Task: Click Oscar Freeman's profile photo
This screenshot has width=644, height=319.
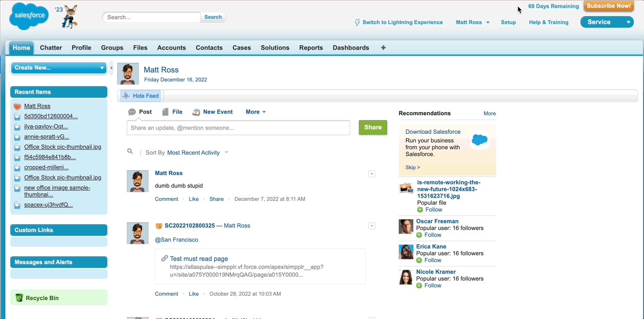Action: 406,227
